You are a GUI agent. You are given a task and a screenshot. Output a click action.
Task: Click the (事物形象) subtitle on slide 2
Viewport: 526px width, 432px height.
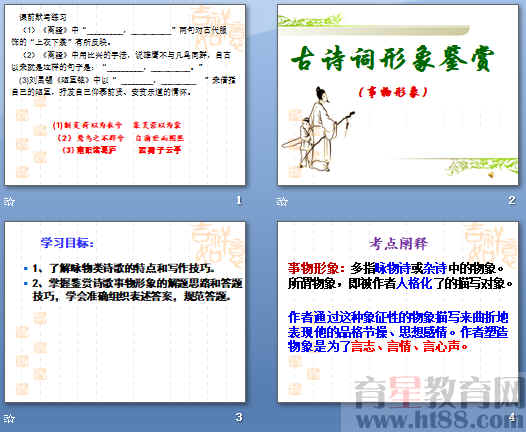click(393, 92)
